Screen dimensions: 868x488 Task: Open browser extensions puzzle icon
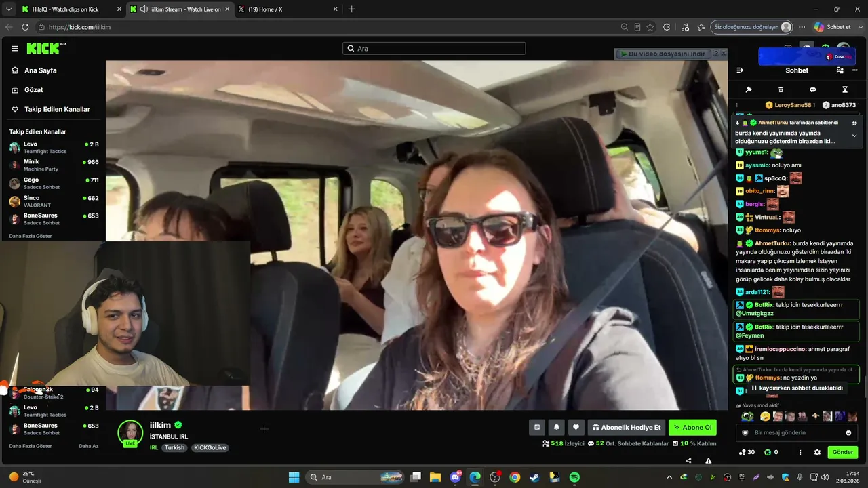point(667,27)
